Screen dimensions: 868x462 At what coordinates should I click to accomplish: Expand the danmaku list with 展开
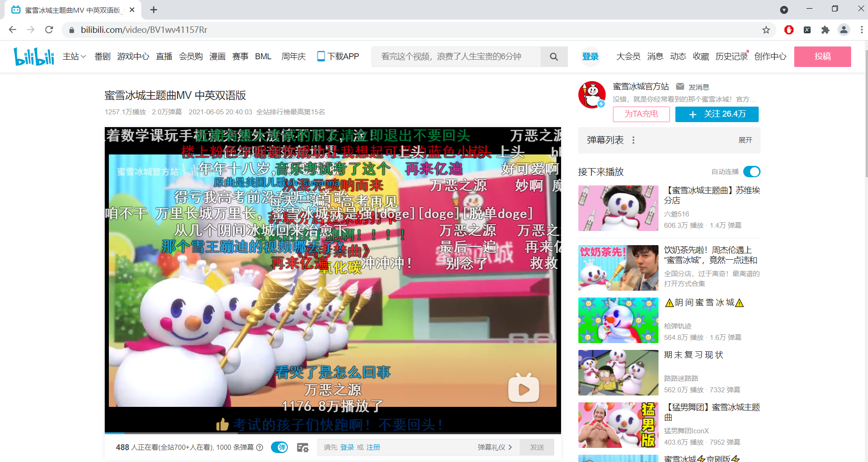[745, 140]
